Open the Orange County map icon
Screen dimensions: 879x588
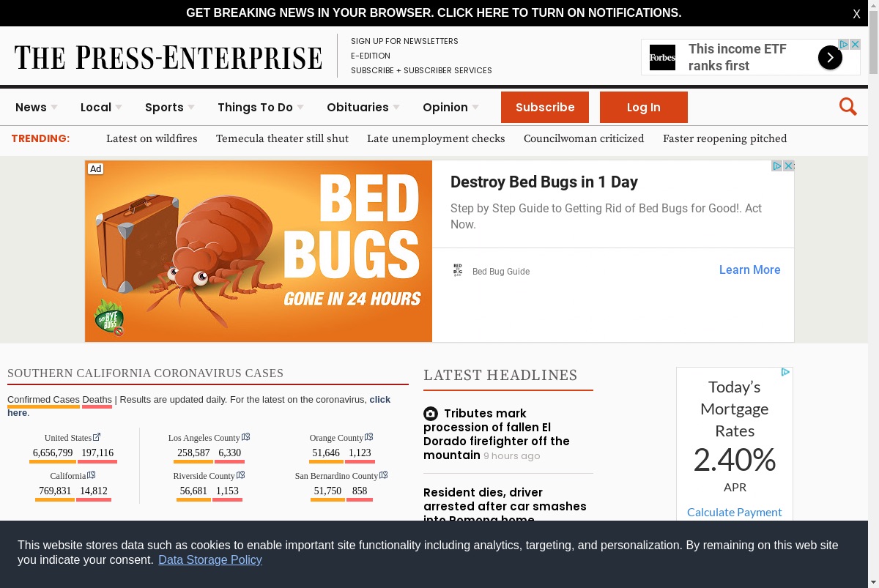click(368, 437)
